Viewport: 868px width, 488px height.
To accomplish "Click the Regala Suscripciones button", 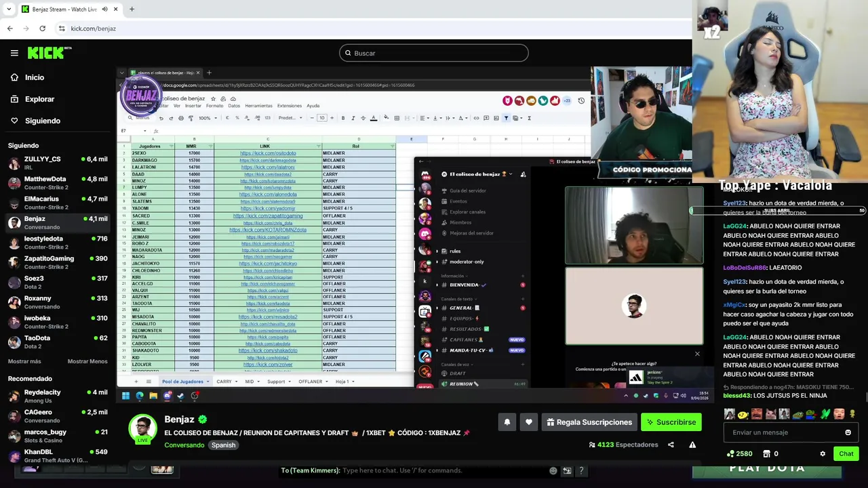I will pyautogui.click(x=589, y=422).
